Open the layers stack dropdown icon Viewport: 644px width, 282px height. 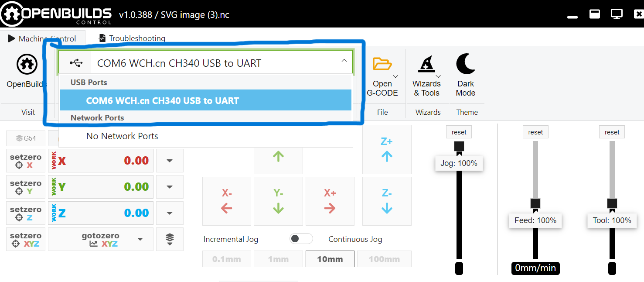(x=170, y=239)
